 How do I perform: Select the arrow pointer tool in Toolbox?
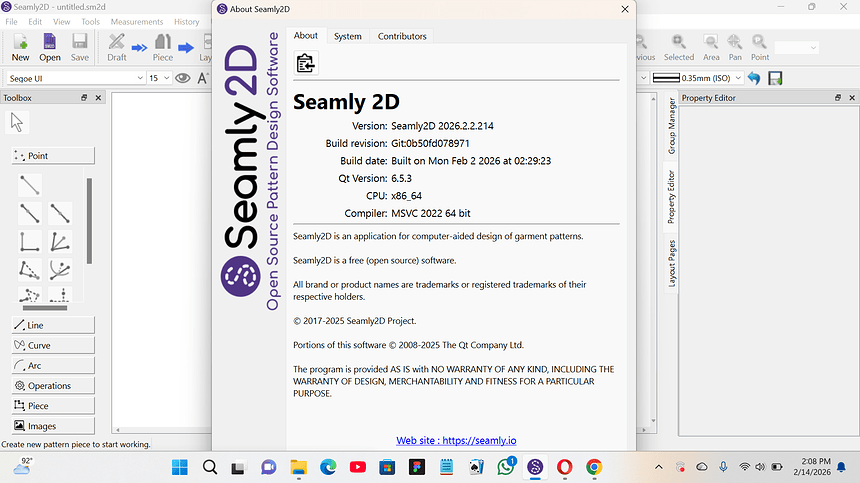click(x=16, y=122)
